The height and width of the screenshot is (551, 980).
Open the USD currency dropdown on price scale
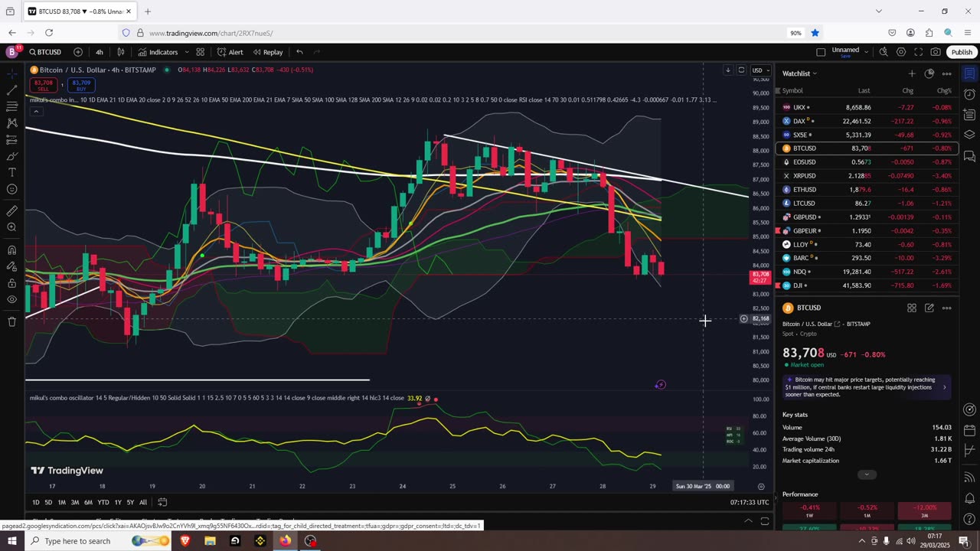point(759,70)
